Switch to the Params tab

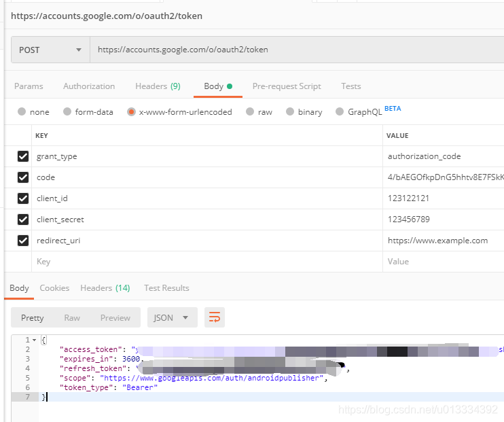[x=29, y=86]
